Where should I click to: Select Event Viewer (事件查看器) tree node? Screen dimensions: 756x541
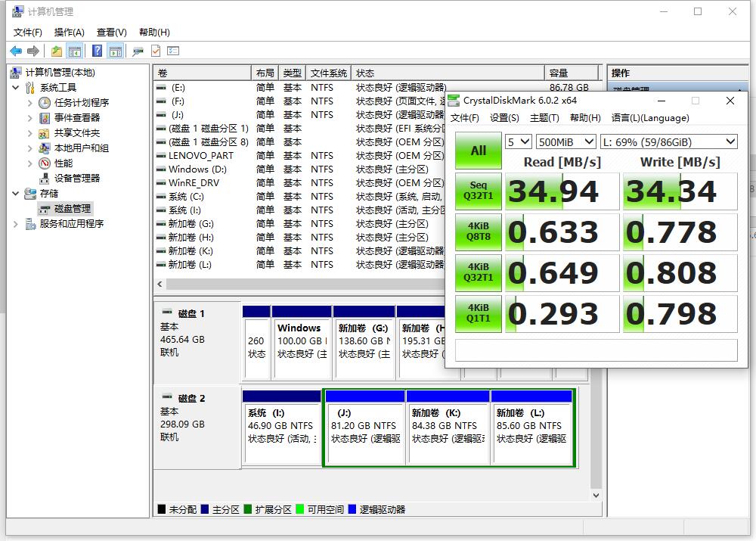[x=76, y=118]
